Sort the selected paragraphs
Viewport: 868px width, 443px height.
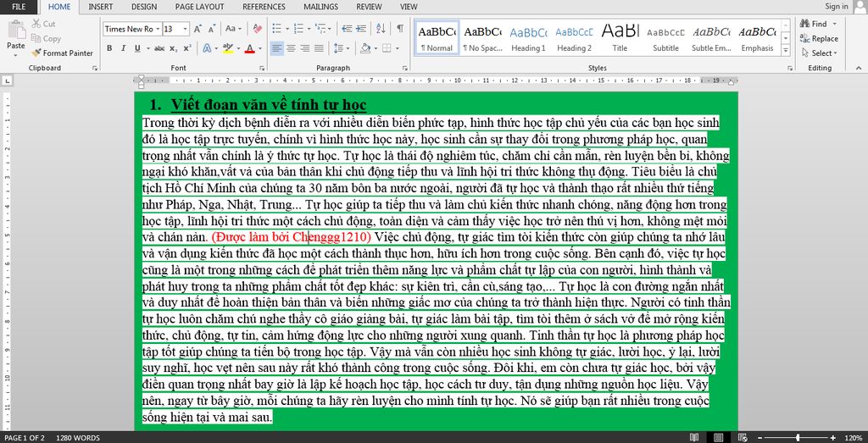(x=381, y=29)
